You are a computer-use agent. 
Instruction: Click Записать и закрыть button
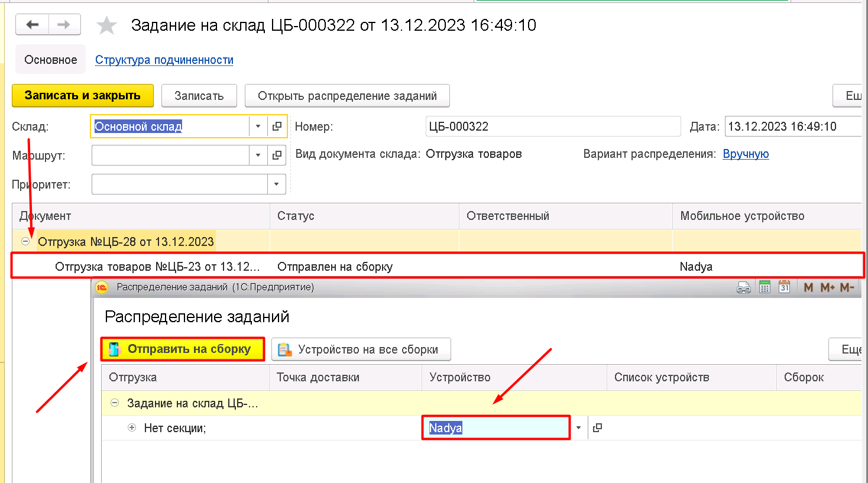83,95
